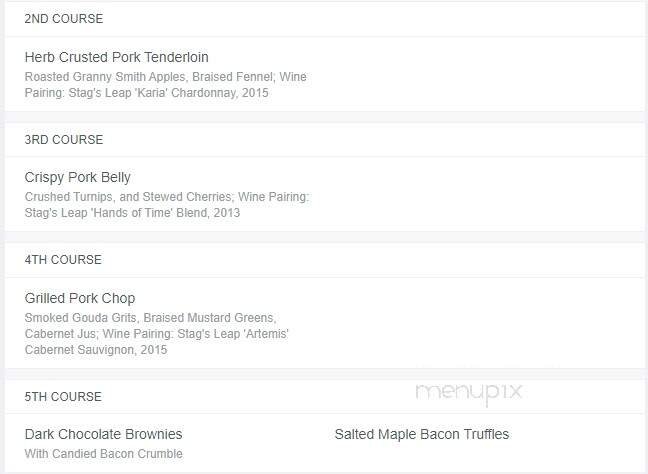Open the Herb Crusted Pork Tenderloin item
This screenshot has height=474, width=648.
116,57
